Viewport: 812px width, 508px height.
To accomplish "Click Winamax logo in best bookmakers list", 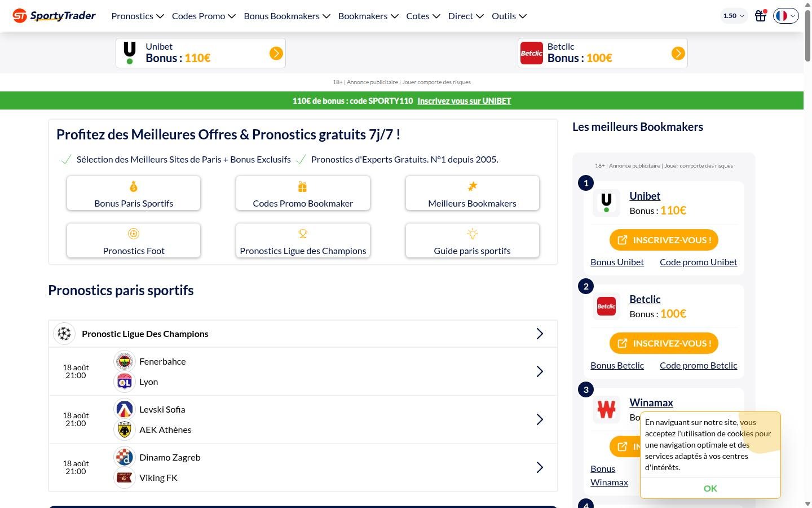I will [x=606, y=410].
